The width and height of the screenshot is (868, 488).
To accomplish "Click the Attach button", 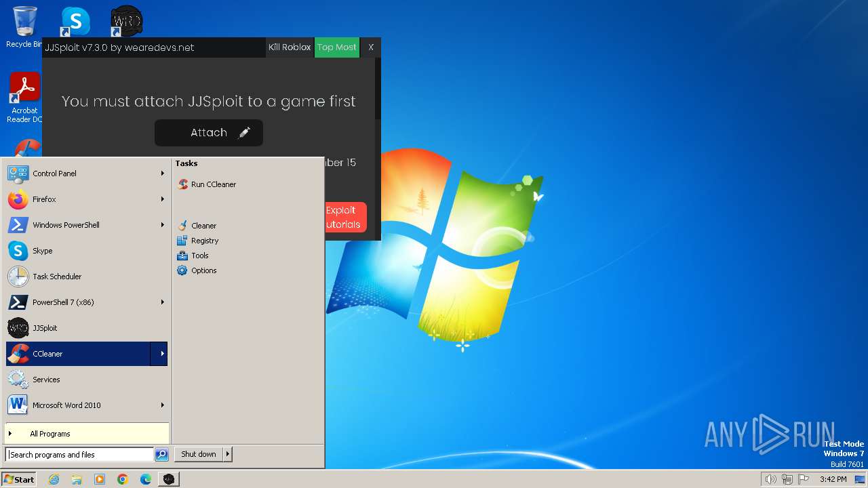I will (x=209, y=133).
